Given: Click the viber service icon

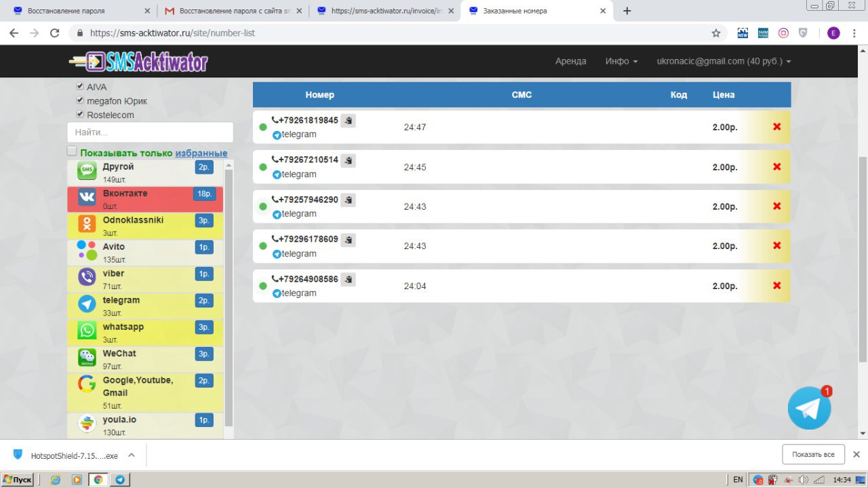Looking at the screenshot, I should pos(87,277).
